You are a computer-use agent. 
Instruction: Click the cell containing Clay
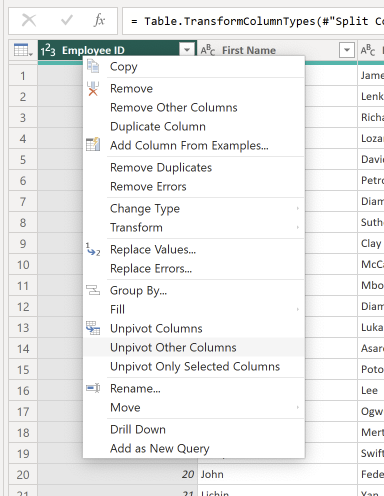pos(371,244)
